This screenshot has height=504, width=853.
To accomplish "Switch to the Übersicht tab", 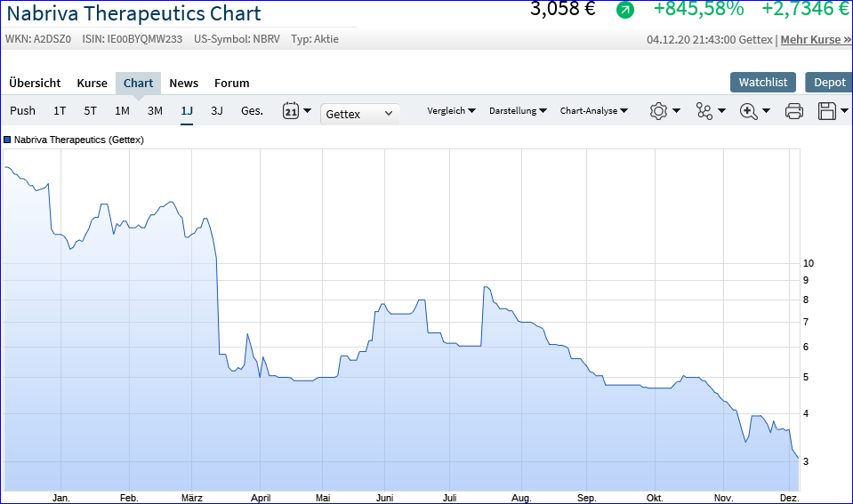I will click(x=35, y=84).
